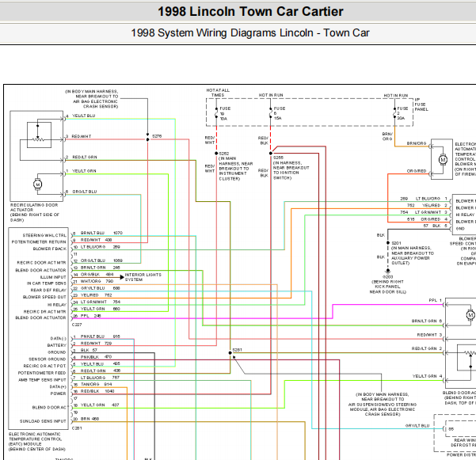The image size is (476, 460).
Task: Click the "S252" splice label
Action: pyautogui.click(x=224, y=154)
